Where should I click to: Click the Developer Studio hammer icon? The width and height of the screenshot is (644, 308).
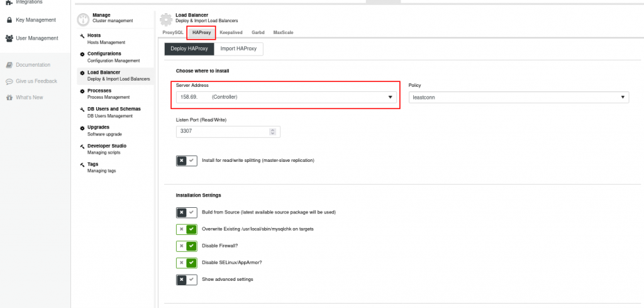[x=82, y=146]
